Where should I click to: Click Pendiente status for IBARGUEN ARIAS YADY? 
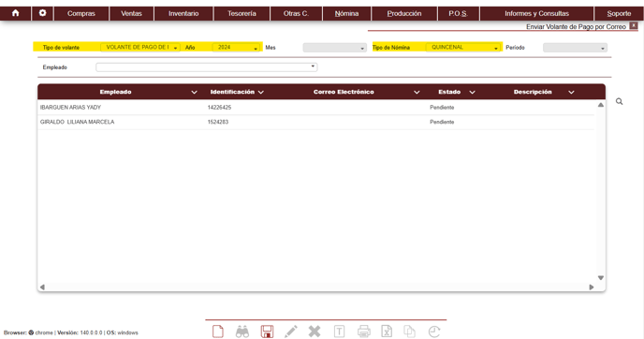click(442, 108)
